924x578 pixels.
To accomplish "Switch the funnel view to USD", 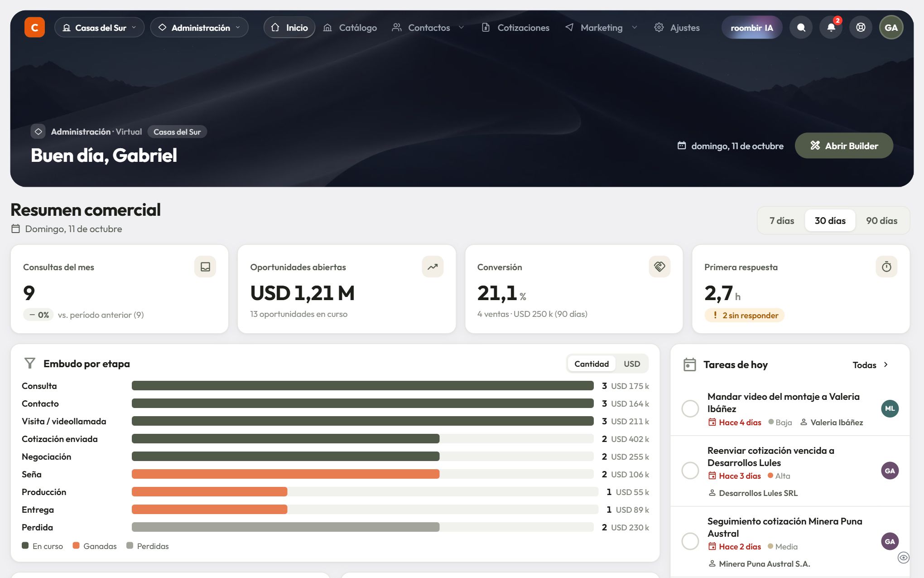I will 631,364.
